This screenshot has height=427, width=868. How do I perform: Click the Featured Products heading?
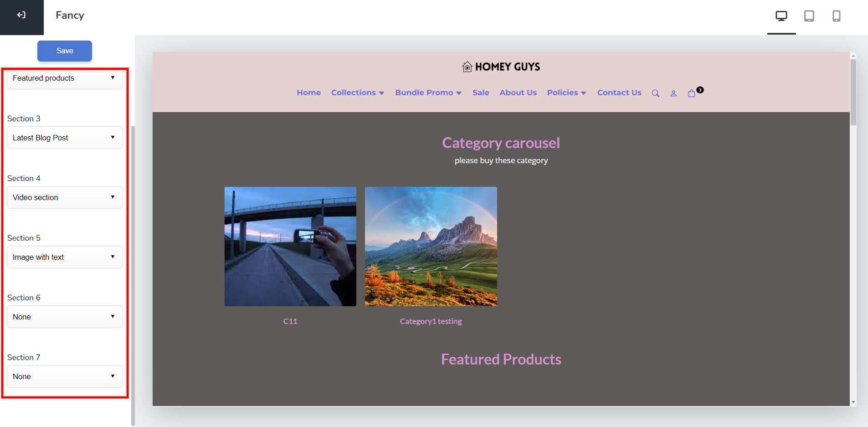(501, 360)
